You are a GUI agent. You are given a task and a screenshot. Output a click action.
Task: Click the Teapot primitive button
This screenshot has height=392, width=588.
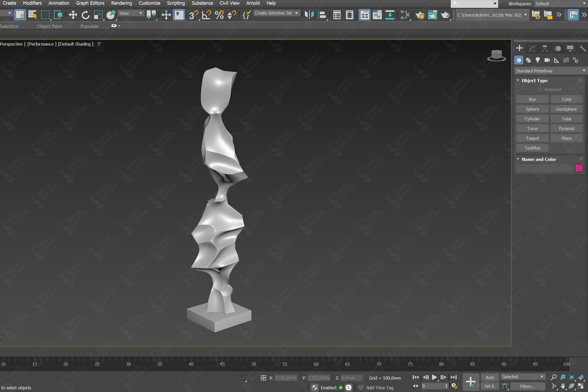pyautogui.click(x=532, y=138)
